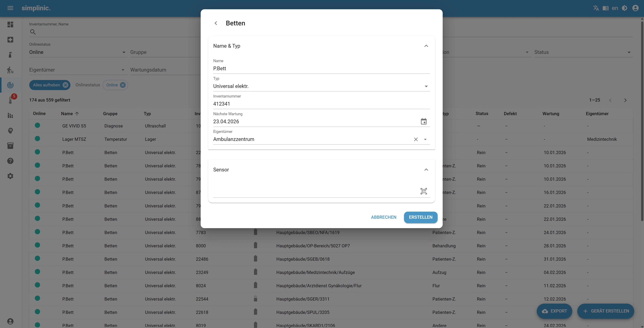The width and height of the screenshot is (644, 328).
Task: Click into the Inventarnummer field
Action: 321,104
